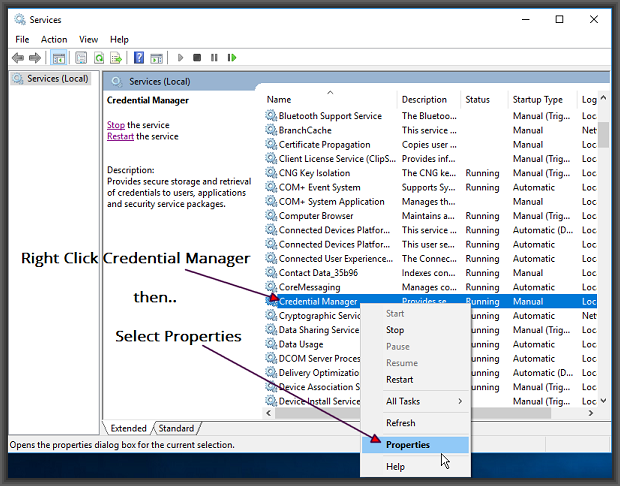The height and width of the screenshot is (486, 620).
Task: Click the Refresh icon in the toolbar
Action: [97, 58]
